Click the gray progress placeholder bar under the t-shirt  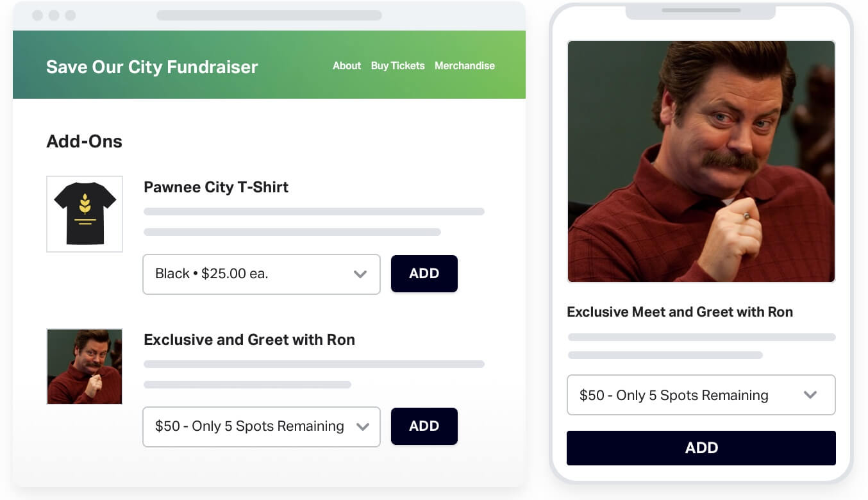314,212
